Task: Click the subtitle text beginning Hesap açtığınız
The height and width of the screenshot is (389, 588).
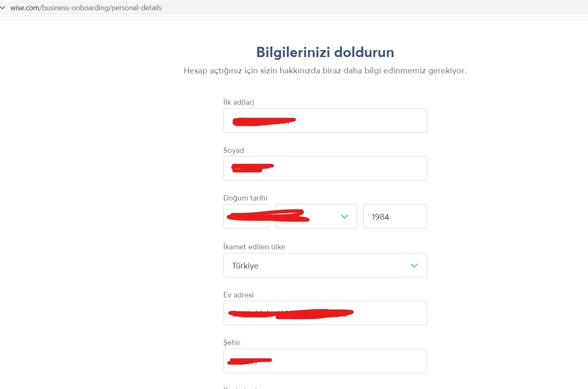Action: [x=325, y=71]
